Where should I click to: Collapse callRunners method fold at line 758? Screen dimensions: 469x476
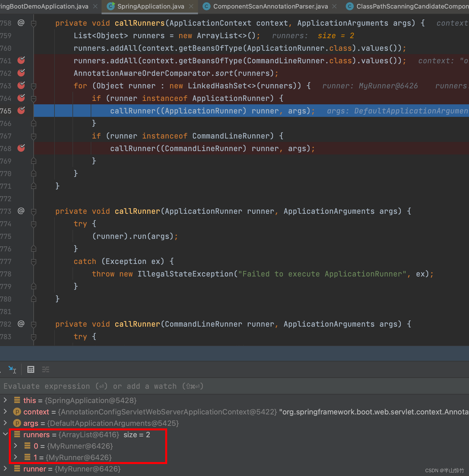(34, 23)
